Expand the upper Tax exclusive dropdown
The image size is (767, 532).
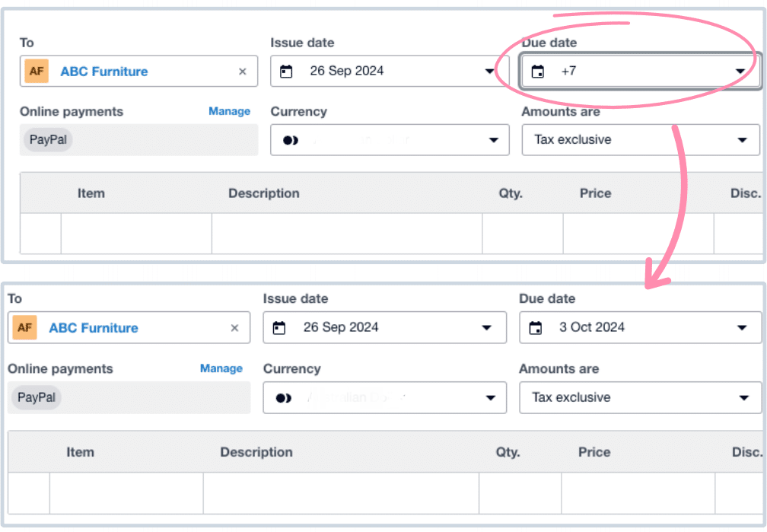(x=743, y=140)
